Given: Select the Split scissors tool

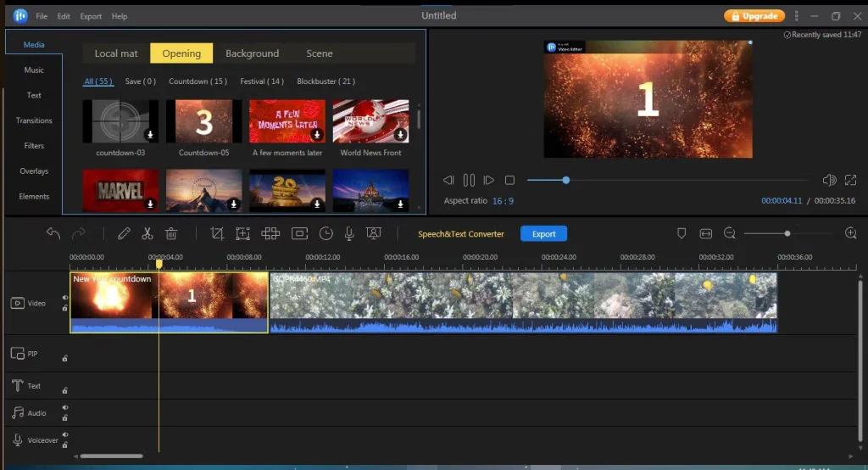Looking at the screenshot, I should coord(147,234).
